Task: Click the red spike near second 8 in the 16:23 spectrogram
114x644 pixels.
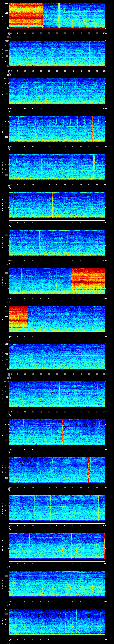Action: tap(22, 280)
